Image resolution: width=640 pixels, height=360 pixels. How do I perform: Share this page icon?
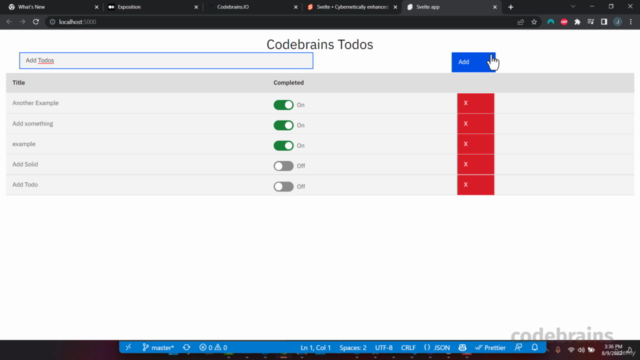click(520, 22)
